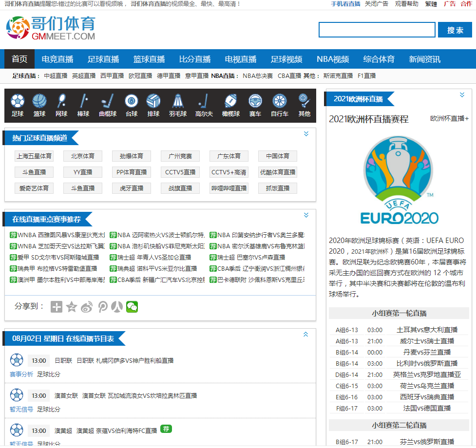Click 荐 badge beside WNBA 西雅图风暴
Viewport: 476px width, 448px height.
13,235
